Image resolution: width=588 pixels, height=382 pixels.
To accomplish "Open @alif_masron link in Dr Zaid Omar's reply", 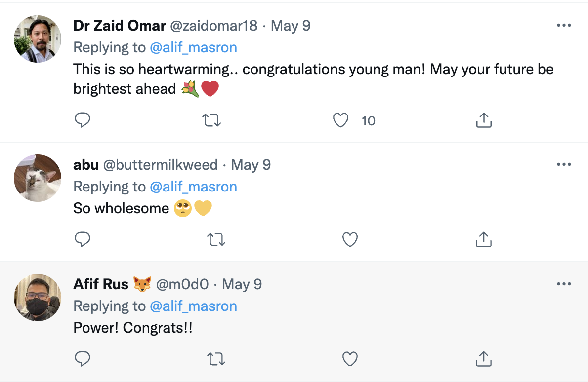I will click(193, 47).
